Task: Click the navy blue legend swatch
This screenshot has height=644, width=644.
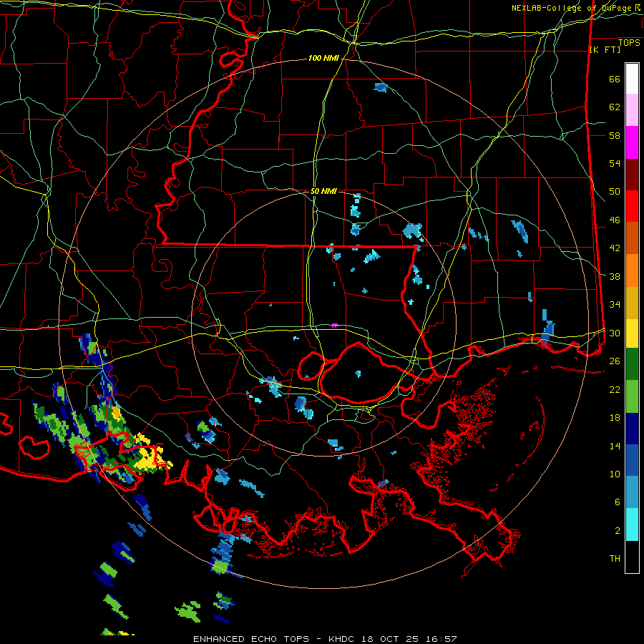Action: click(x=632, y=429)
